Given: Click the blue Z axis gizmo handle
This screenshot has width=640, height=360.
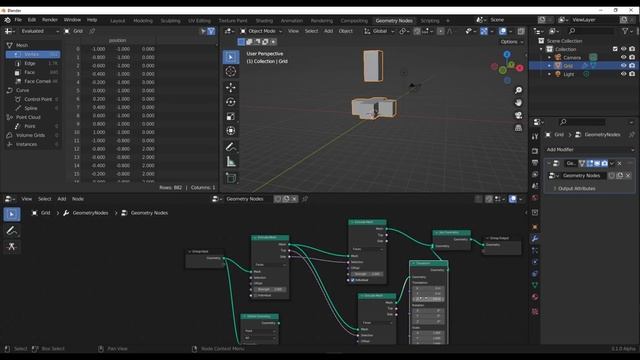Looking at the screenshot, I should [x=507, y=54].
